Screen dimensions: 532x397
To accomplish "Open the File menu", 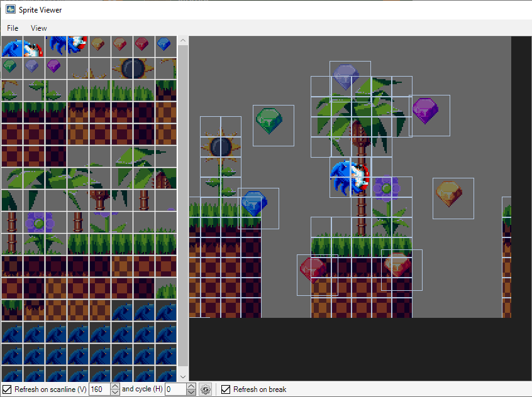I will click(13, 28).
